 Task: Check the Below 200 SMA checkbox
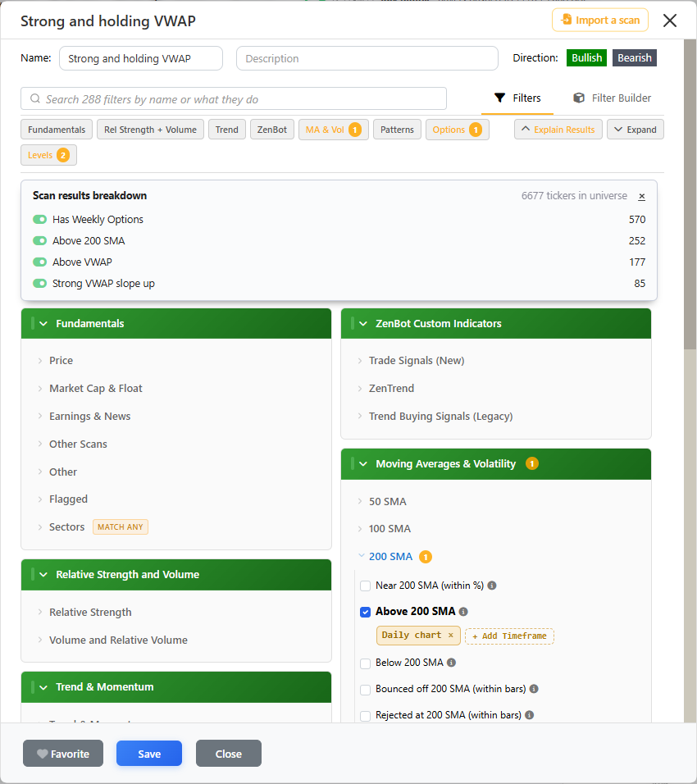pyautogui.click(x=366, y=663)
